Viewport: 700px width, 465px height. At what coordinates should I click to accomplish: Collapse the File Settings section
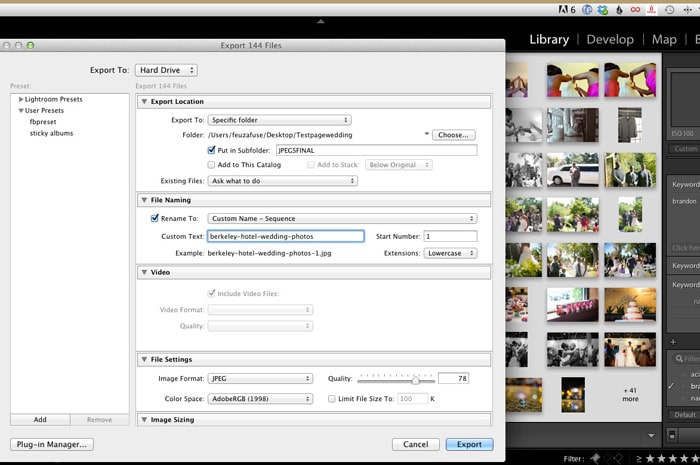pyautogui.click(x=144, y=359)
